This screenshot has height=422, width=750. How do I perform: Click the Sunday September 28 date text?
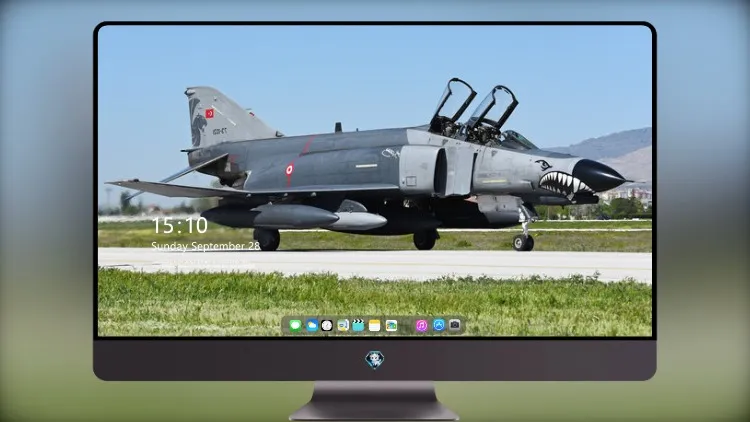(206, 246)
